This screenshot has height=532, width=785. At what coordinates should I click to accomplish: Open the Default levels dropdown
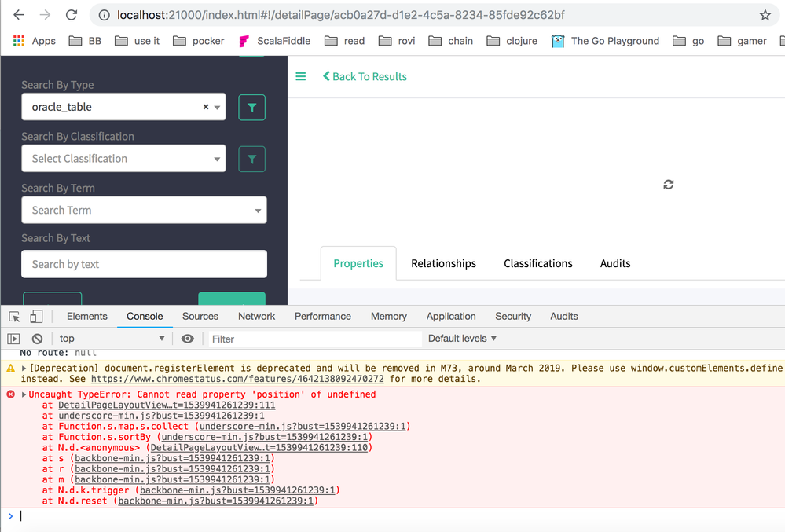[x=461, y=338]
